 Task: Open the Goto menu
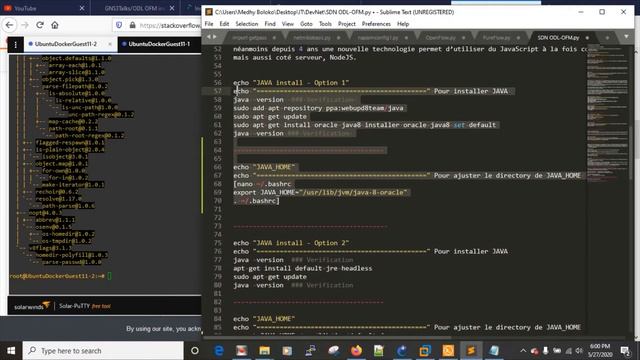306,24
